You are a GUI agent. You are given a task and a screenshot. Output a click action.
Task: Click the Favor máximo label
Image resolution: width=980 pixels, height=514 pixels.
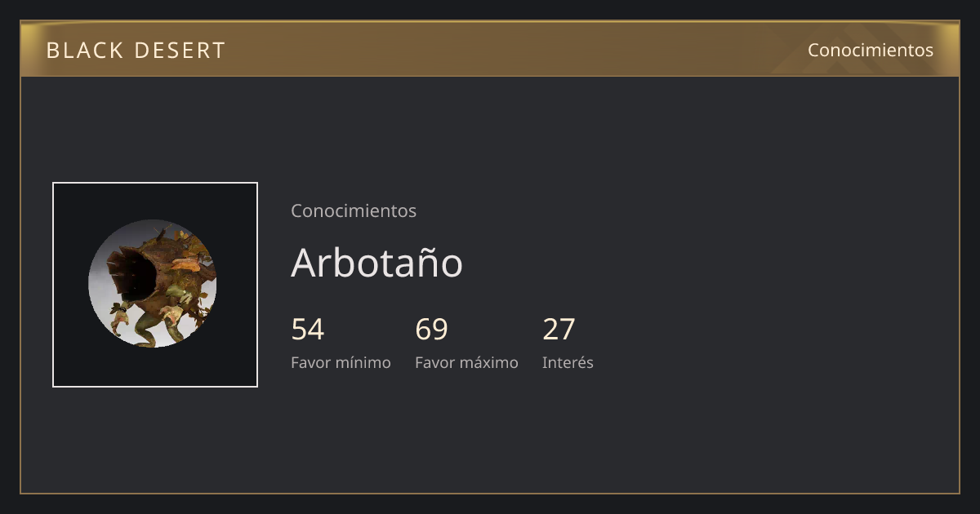click(x=466, y=362)
